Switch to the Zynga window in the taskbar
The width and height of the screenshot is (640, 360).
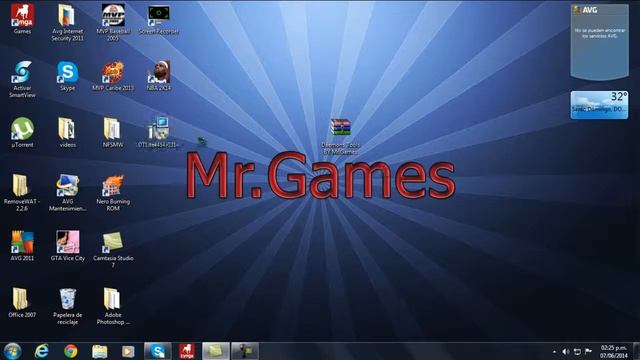pos(187,351)
